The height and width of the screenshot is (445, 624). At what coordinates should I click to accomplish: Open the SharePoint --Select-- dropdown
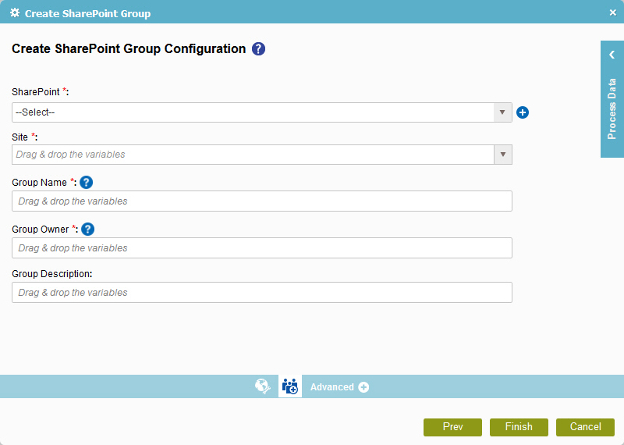(262, 113)
